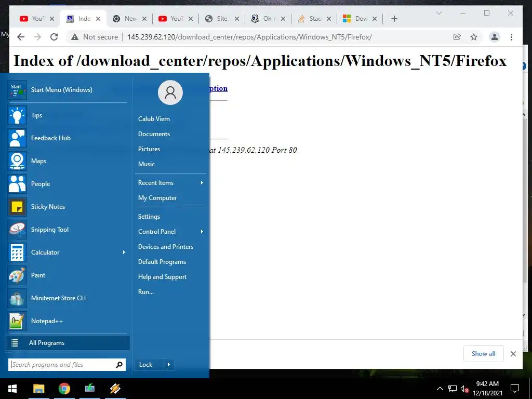Go back in Chrome

21,37
